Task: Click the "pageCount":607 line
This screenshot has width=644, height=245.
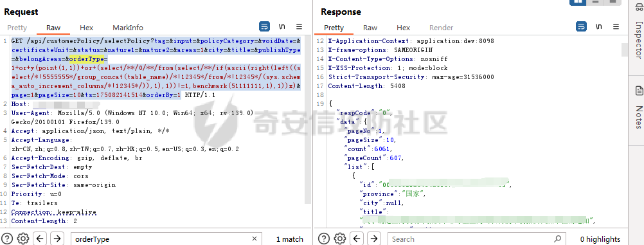Action: tap(373, 158)
